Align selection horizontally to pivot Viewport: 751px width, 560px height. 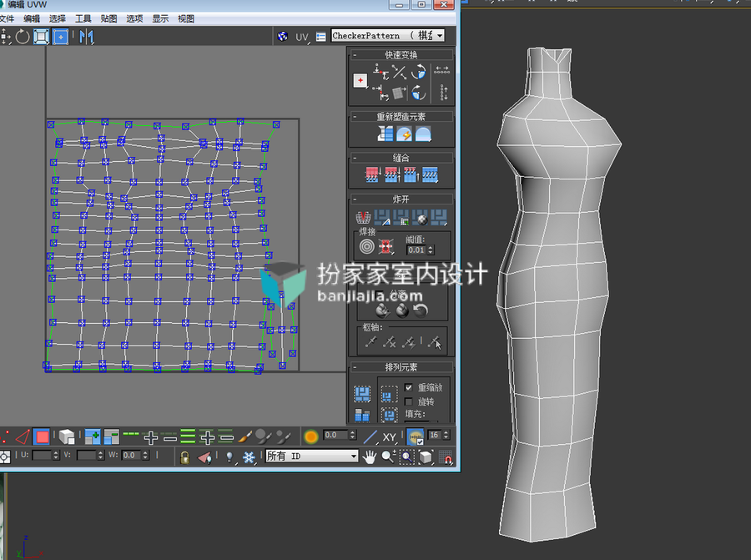[x=381, y=73]
